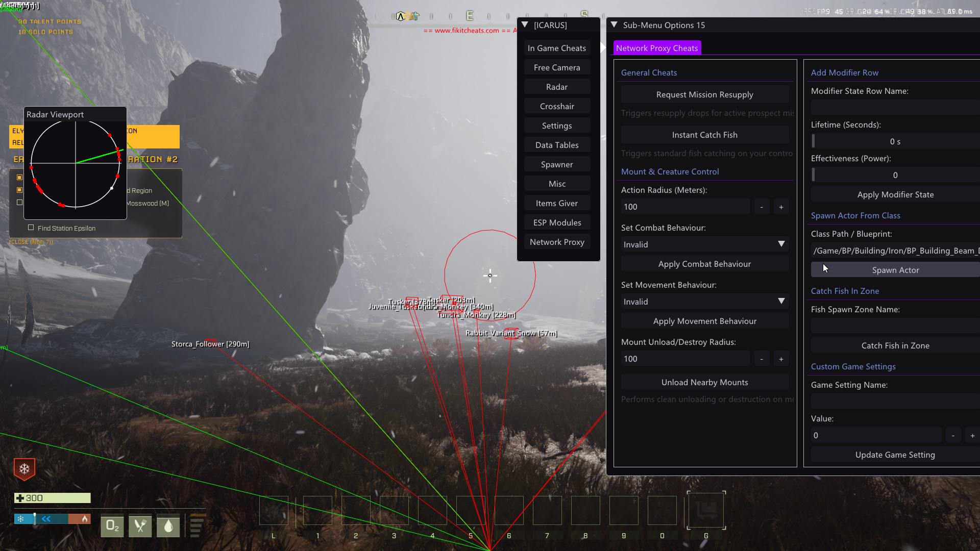Click the Mount Unload/Destroy Radius value field
The height and width of the screenshot is (551, 980).
(685, 359)
